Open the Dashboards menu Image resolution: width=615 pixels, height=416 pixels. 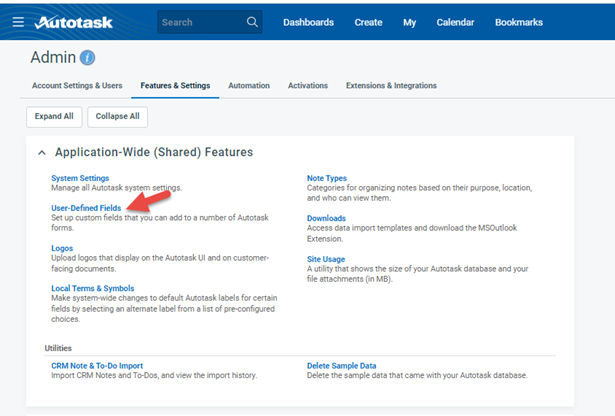pos(308,22)
